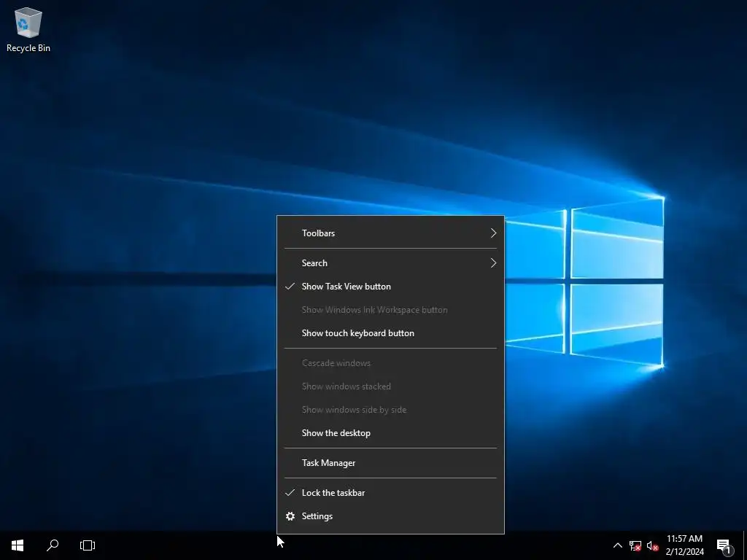
Task: Click the taskbar search magnifier icon
Action: pyautogui.click(x=53, y=545)
